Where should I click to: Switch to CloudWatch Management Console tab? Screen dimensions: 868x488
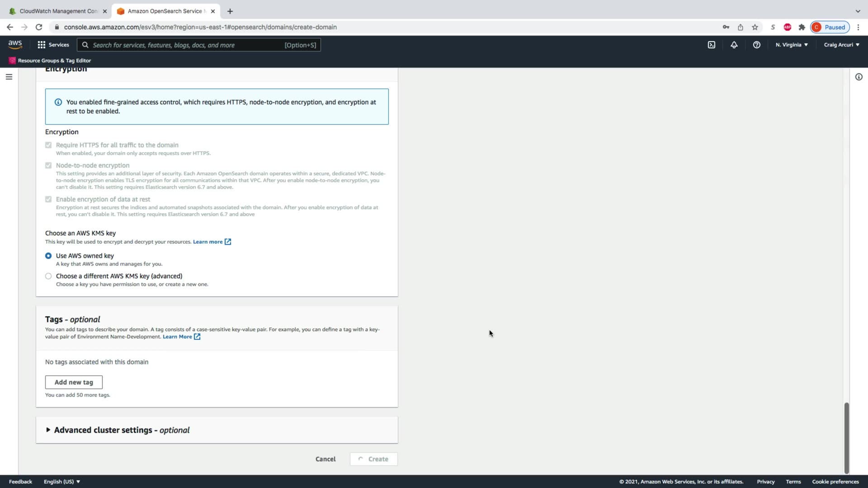point(58,11)
